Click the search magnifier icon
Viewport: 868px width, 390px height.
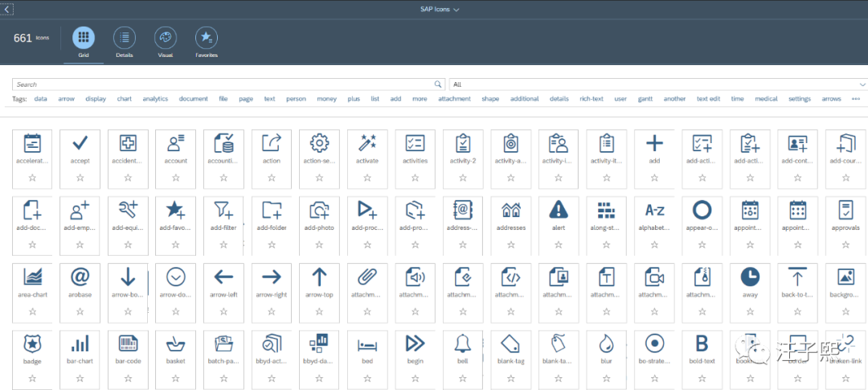pyautogui.click(x=439, y=84)
